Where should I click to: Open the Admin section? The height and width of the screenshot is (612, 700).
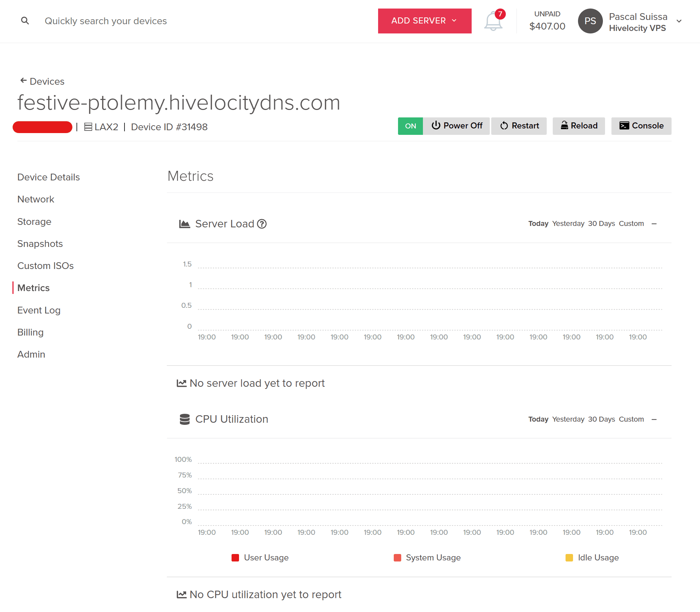tap(31, 354)
